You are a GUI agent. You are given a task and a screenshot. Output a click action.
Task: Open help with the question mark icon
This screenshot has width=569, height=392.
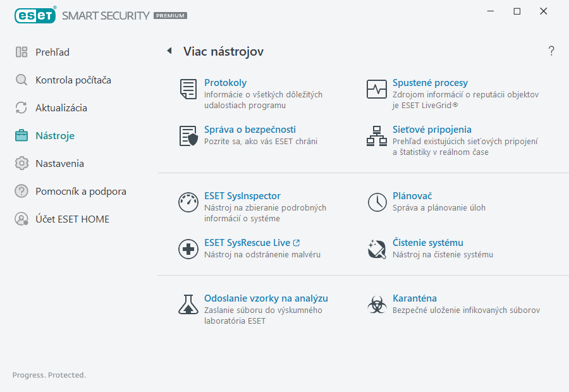tap(551, 51)
